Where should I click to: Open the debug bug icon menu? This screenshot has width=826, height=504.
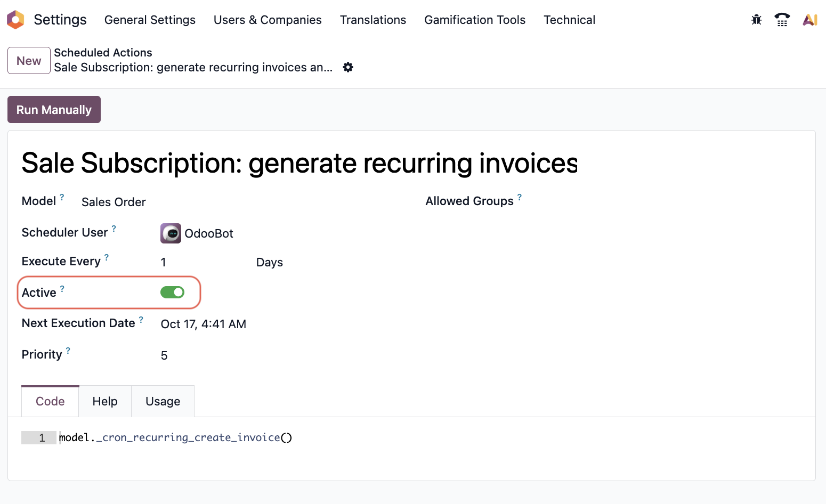coord(756,20)
